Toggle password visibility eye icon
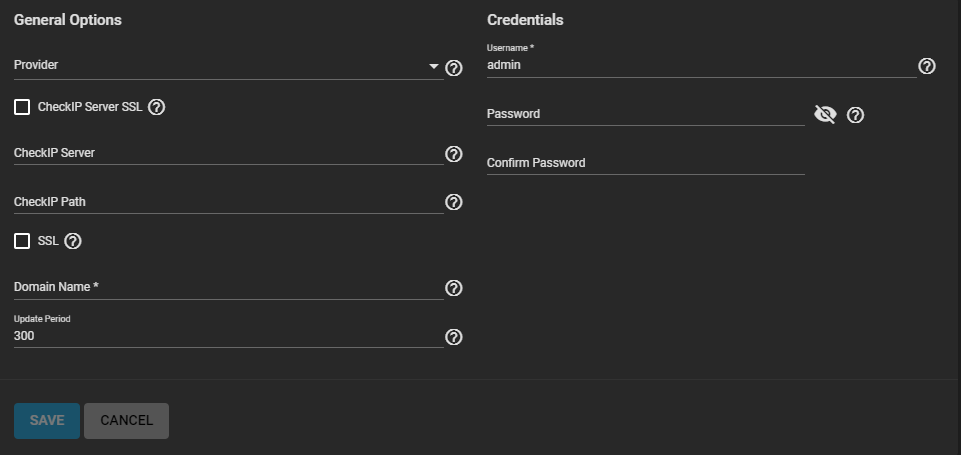The height and width of the screenshot is (455, 961). 825,115
